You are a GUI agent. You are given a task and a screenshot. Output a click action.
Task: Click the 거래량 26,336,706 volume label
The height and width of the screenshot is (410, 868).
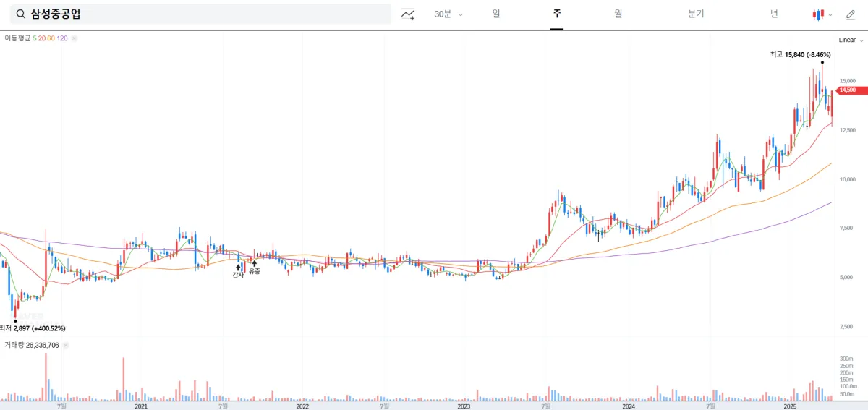[32, 346]
